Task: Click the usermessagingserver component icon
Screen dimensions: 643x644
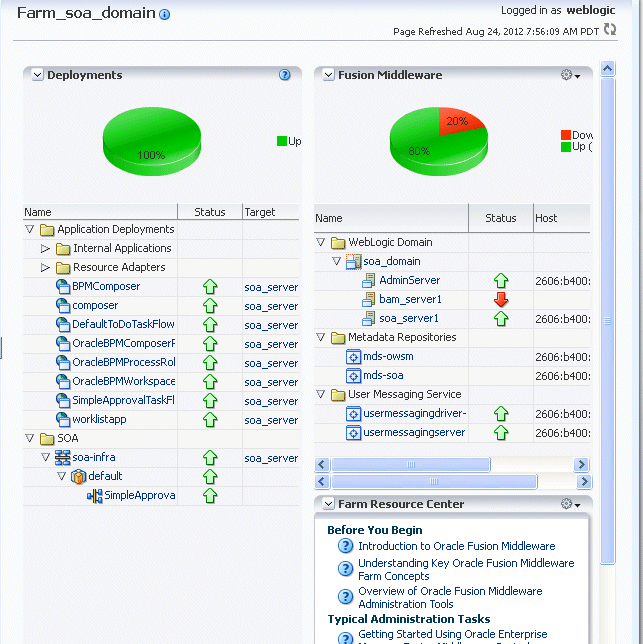Action: [x=353, y=433]
